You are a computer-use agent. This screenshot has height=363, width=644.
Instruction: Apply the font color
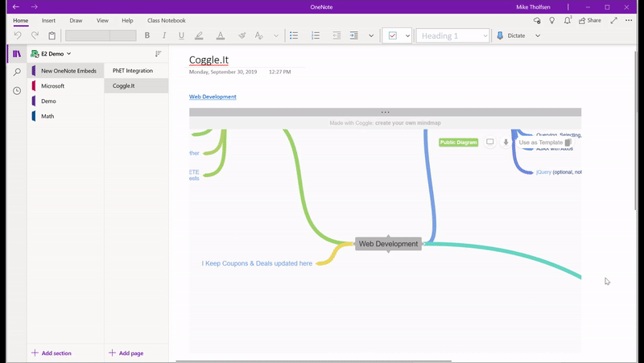coord(220,35)
